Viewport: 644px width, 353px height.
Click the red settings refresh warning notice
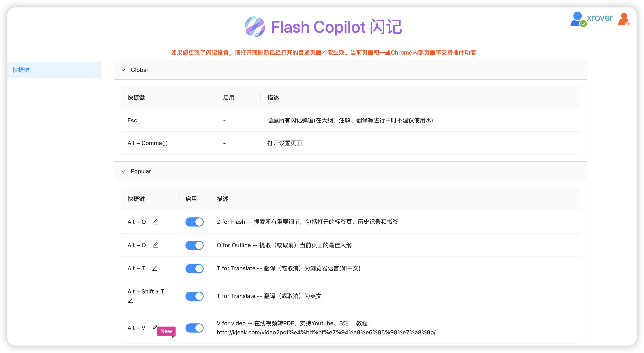click(323, 52)
